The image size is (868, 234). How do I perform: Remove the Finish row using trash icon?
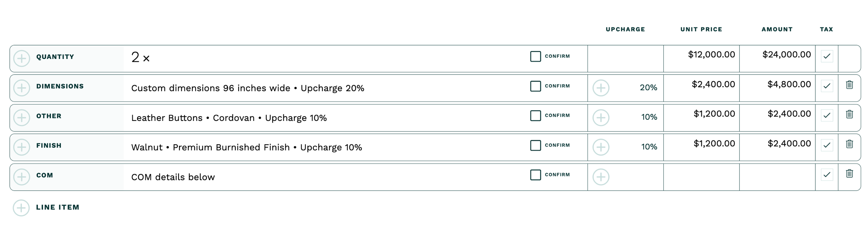[x=849, y=144]
